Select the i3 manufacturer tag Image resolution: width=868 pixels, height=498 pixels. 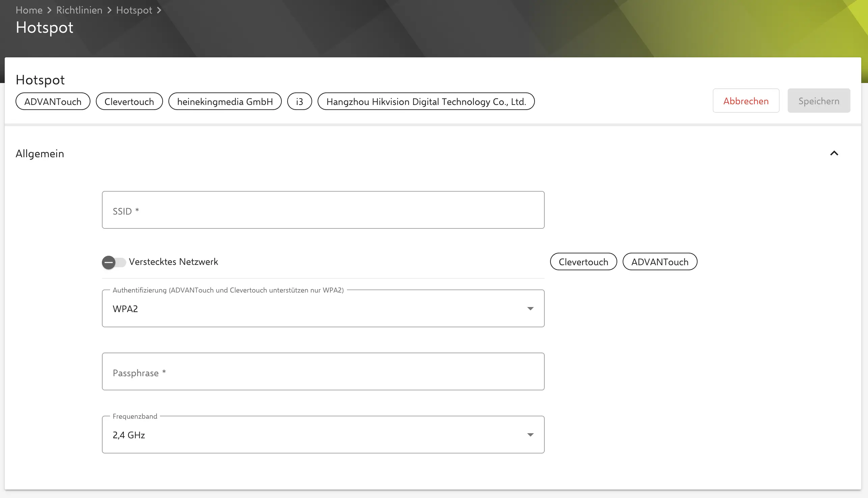pyautogui.click(x=299, y=102)
